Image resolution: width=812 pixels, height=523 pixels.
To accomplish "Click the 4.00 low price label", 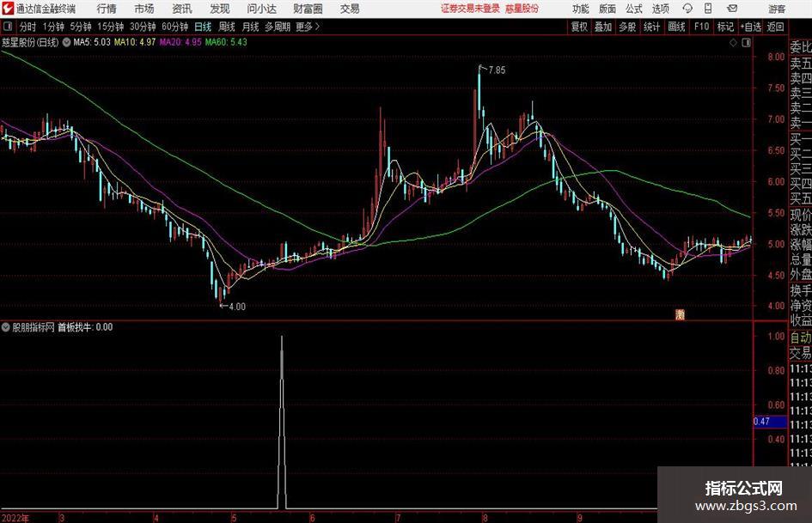I will (x=237, y=307).
